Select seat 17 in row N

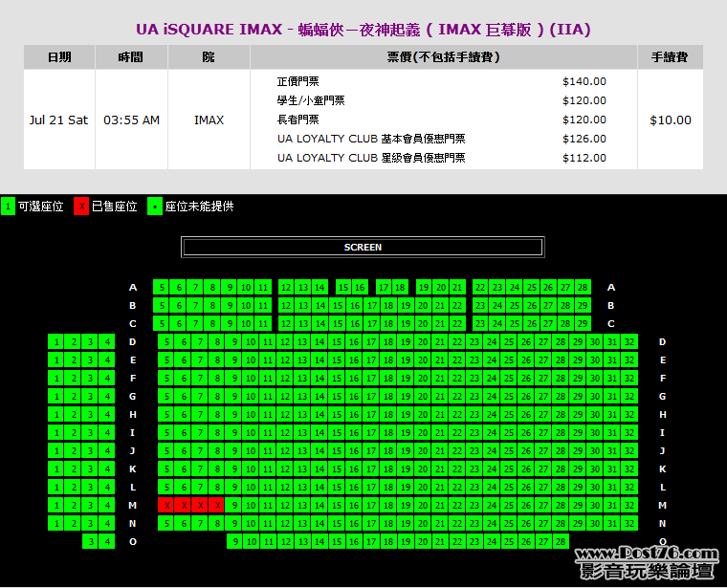371,523
